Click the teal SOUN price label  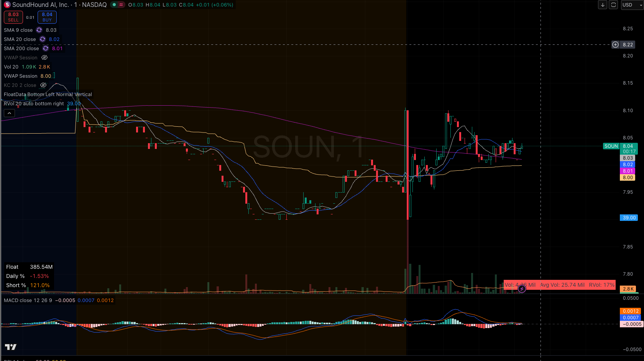point(611,146)
